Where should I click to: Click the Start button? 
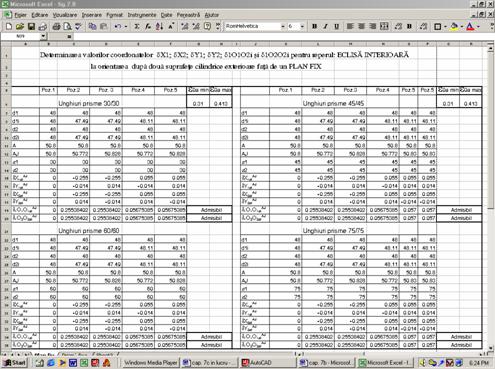15,363
